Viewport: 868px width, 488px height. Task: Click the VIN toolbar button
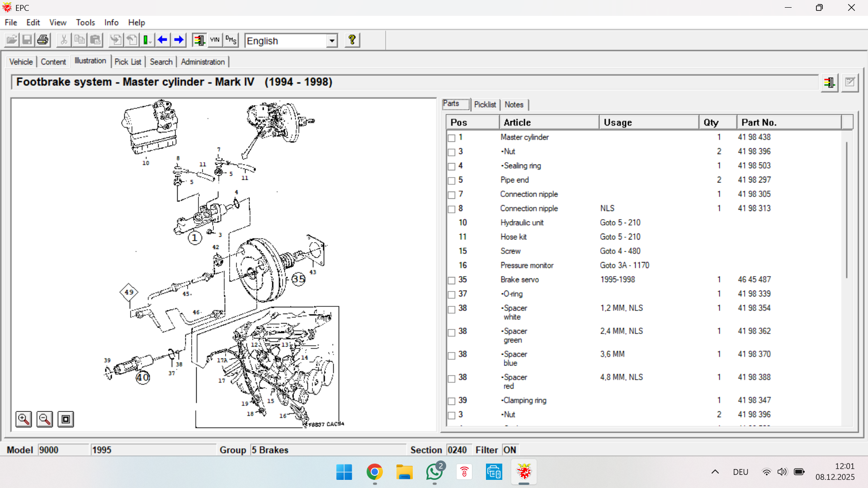tap(215, 40)
